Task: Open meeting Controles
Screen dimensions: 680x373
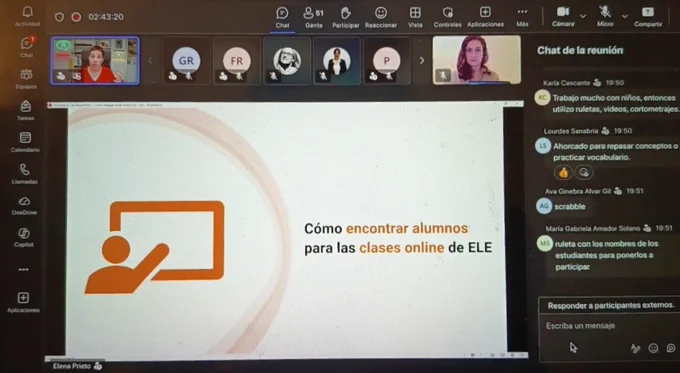Action: pos(448,17)
